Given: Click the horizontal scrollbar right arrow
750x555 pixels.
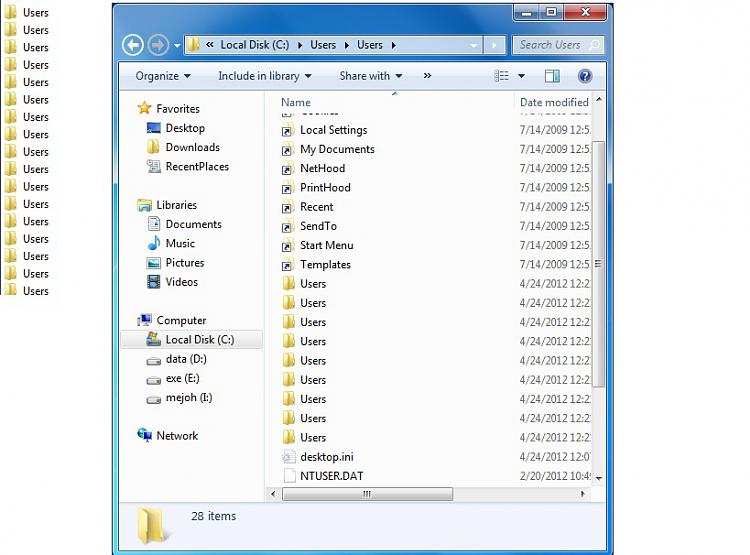Looking at the screenshot, I should click(582, 494).
